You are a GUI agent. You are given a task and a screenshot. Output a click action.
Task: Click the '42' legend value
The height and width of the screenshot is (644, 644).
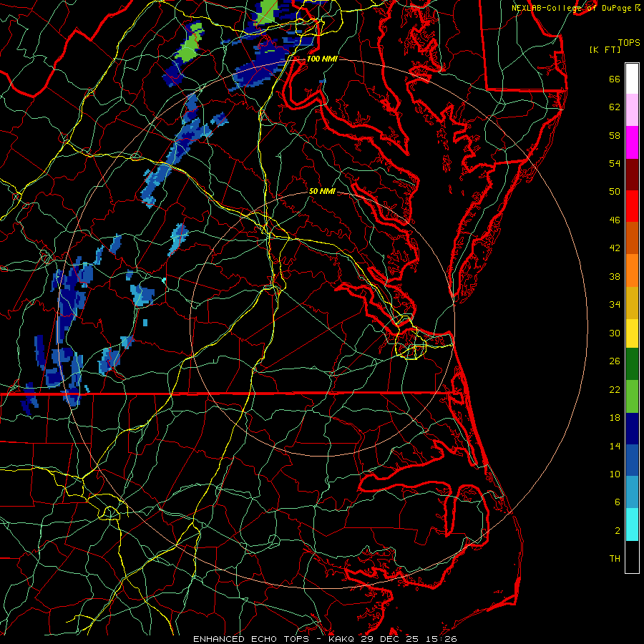pos(615,248)
